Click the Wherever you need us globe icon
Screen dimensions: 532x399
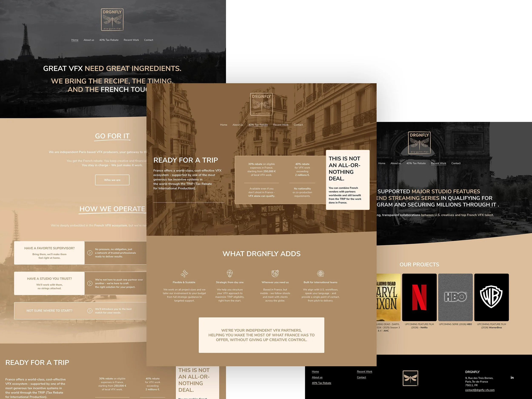coord(275,273)
